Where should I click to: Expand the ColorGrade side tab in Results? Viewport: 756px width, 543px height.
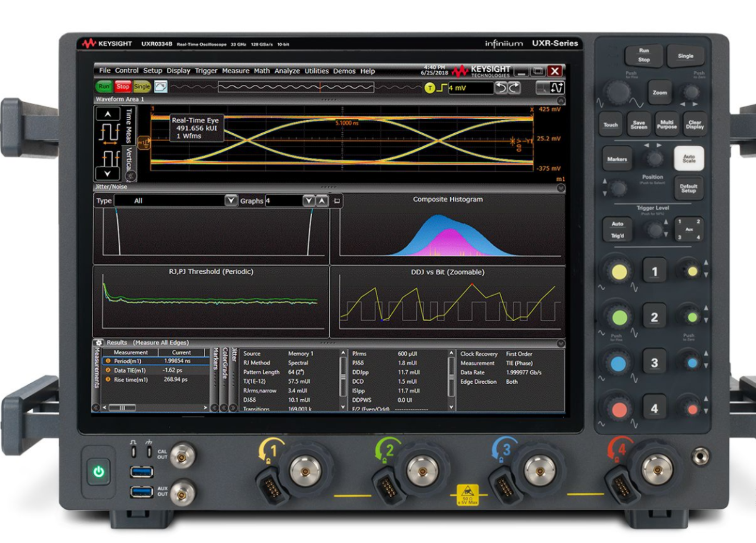226,367
